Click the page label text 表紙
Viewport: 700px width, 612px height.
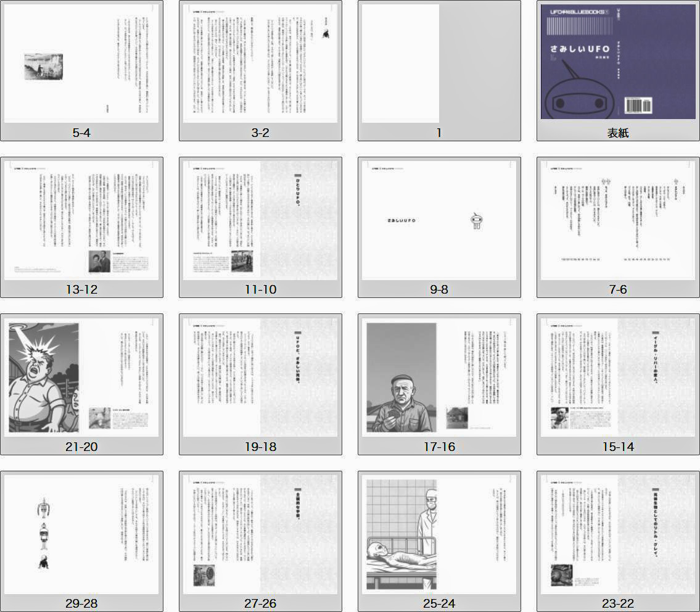tap(617, 133)
